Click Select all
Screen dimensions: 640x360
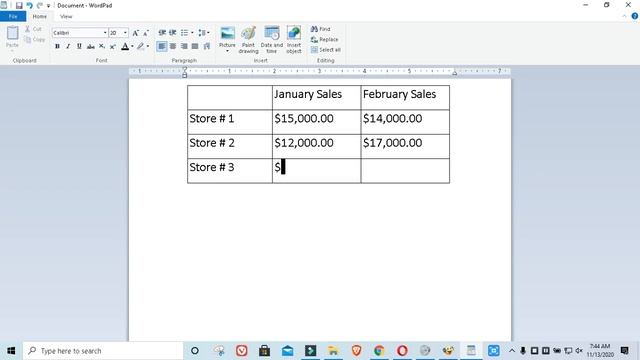[x=326, y=50]
